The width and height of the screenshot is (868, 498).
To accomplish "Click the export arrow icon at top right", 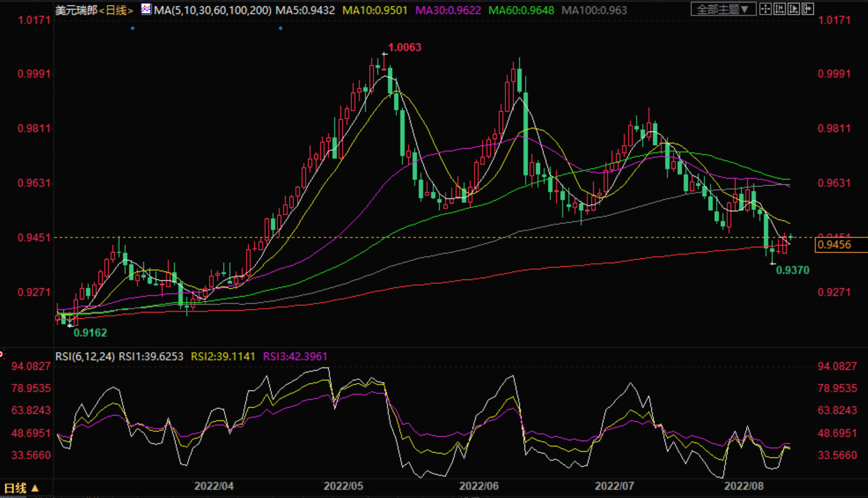I will coord(808,9).
